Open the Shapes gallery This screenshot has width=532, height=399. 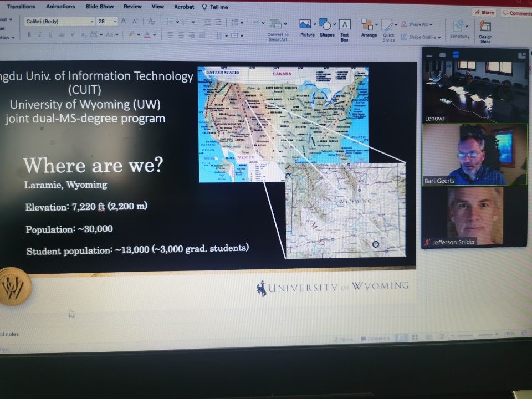click(x=327, y=28)
